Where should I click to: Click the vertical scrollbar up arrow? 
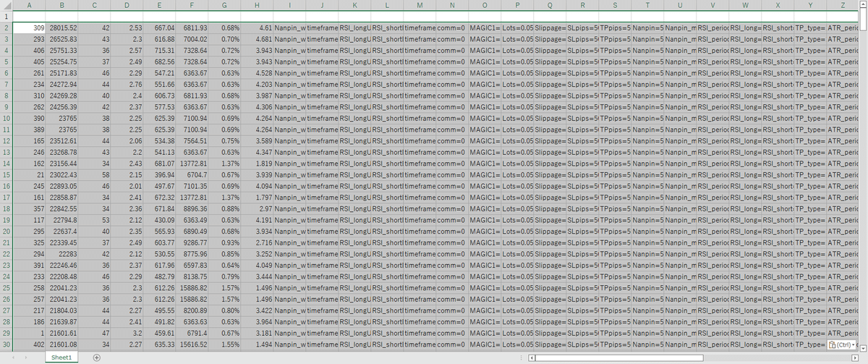click(862, 5)
